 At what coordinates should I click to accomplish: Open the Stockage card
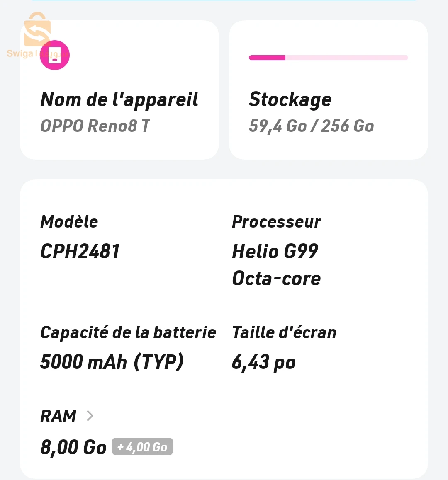[x=328, y=90]
